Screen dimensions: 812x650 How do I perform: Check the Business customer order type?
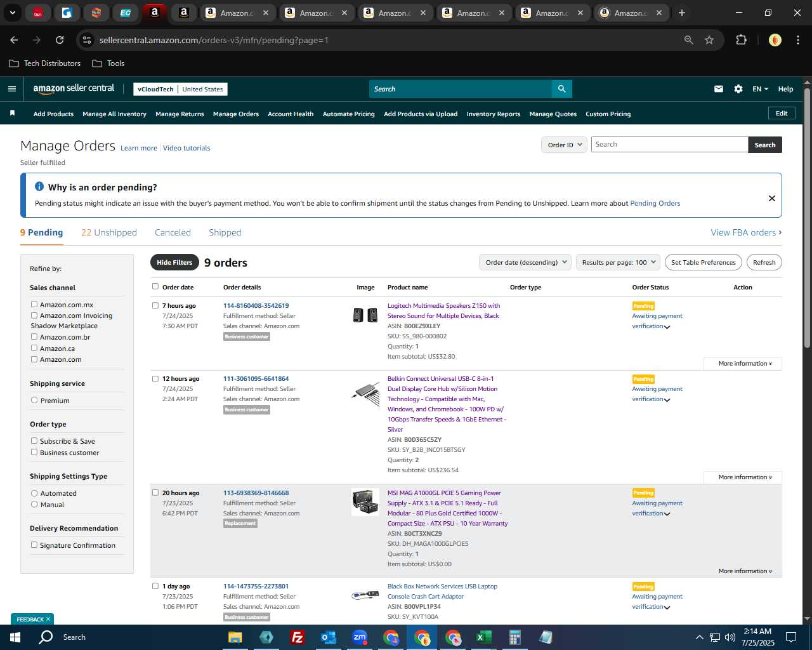tap(34, 453)
